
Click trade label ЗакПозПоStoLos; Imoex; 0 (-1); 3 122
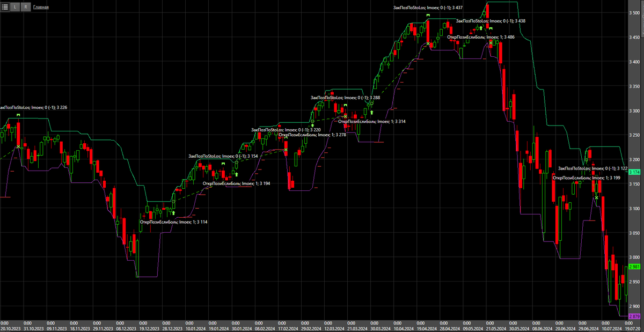[592, 168]
